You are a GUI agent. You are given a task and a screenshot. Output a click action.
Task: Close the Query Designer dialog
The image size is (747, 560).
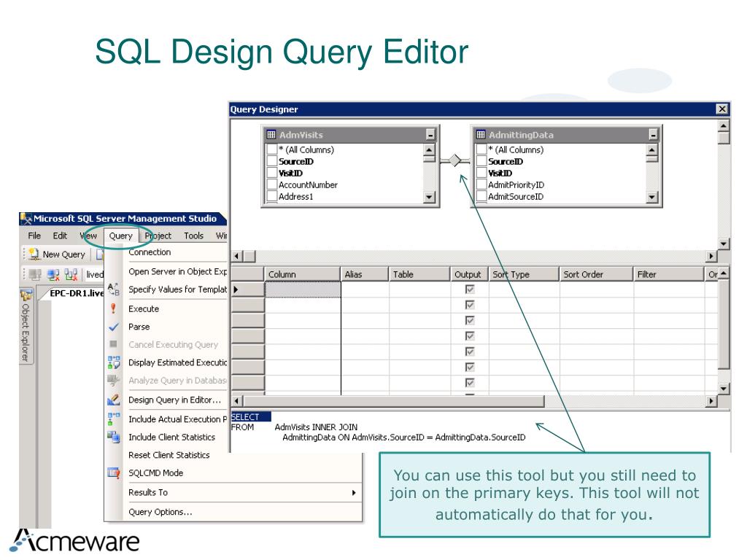point(722,109)
